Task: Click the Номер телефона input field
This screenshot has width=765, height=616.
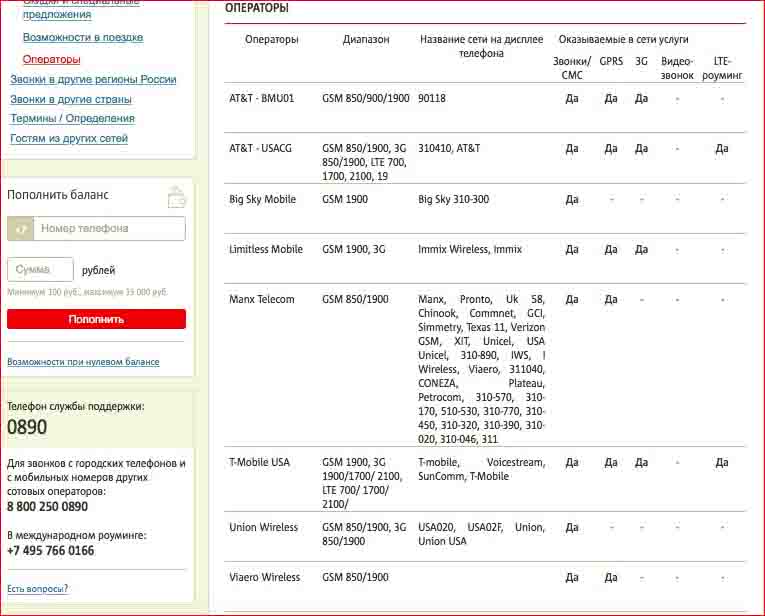Action: point(110,229)
